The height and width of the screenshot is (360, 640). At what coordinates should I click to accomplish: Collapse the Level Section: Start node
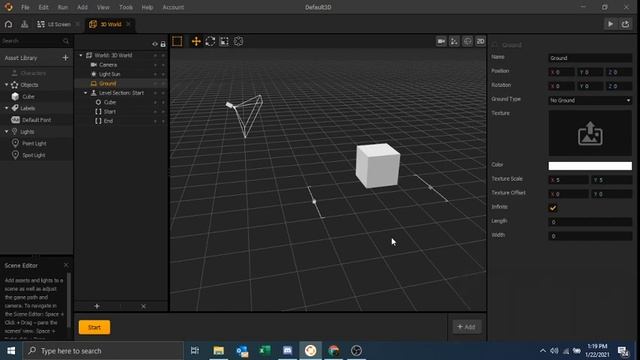86,93
